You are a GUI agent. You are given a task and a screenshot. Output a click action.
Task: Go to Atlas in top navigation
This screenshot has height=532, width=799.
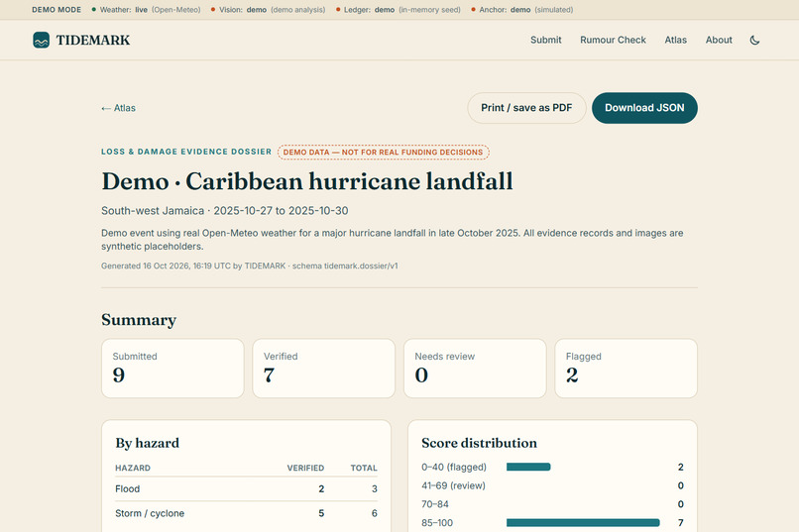coord(675,40)
